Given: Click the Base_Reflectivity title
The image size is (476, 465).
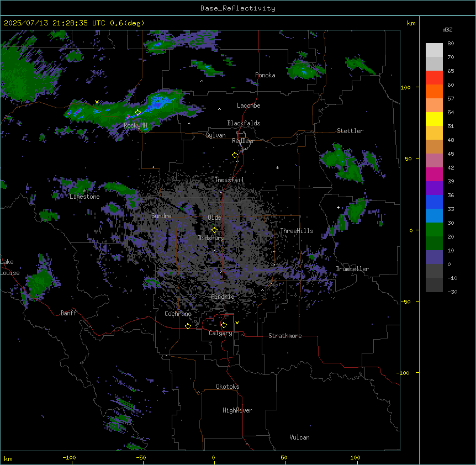Looking at the screenshot, I should coord(238,8).
